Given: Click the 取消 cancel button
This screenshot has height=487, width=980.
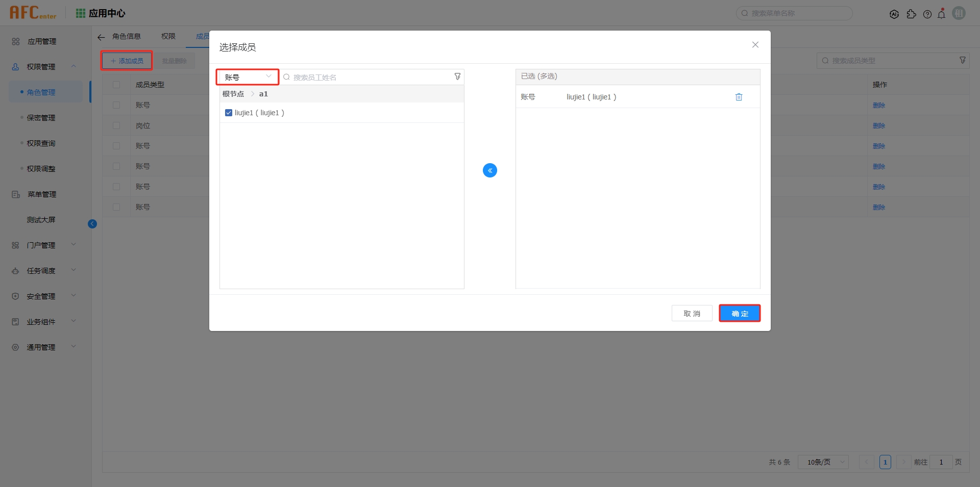Looking at the screenshot, I should 692,313.
